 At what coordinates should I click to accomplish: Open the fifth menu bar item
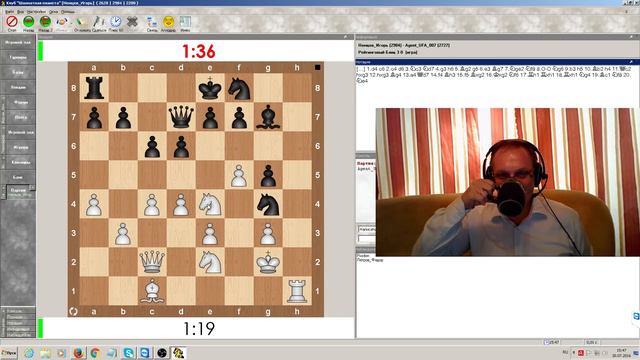pyautogui.click(x=68, y=12)
